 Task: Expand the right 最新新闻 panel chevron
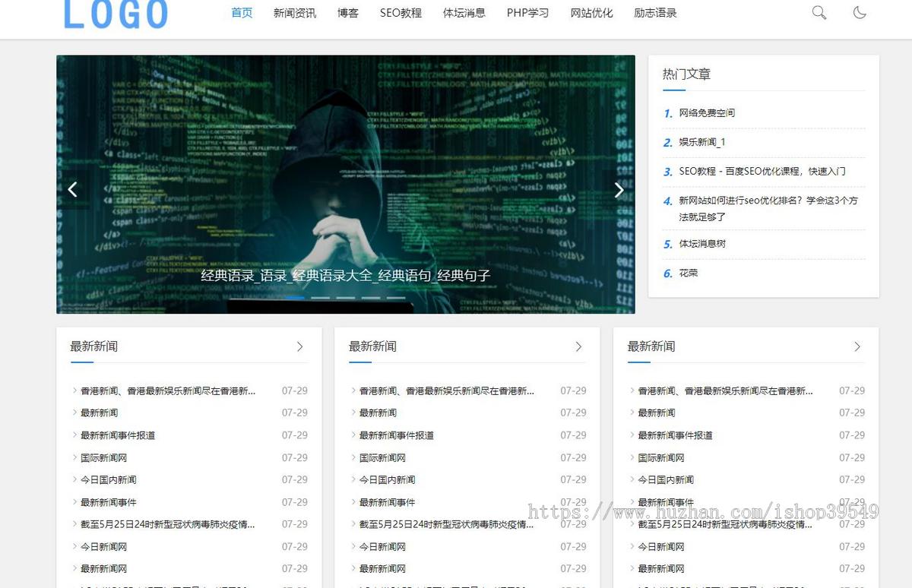(x=857, y=346)
